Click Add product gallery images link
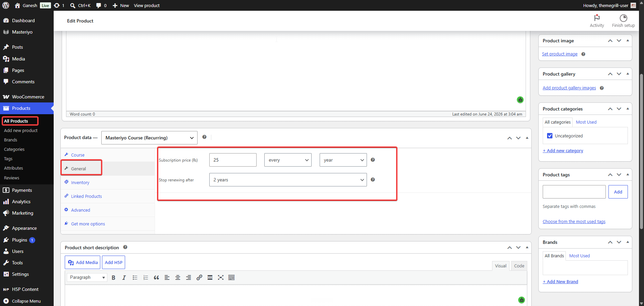Screen dimensions: 644x306 569,88
